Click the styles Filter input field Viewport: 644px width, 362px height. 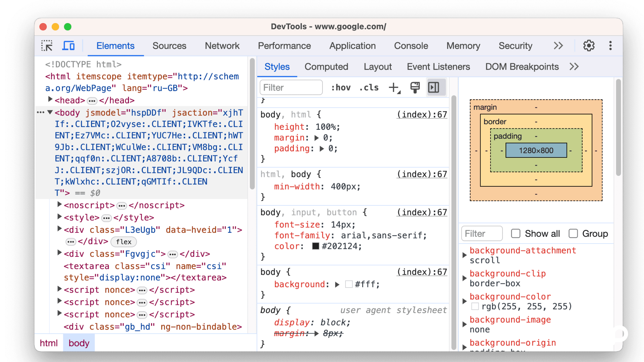[x=291, y=87]
